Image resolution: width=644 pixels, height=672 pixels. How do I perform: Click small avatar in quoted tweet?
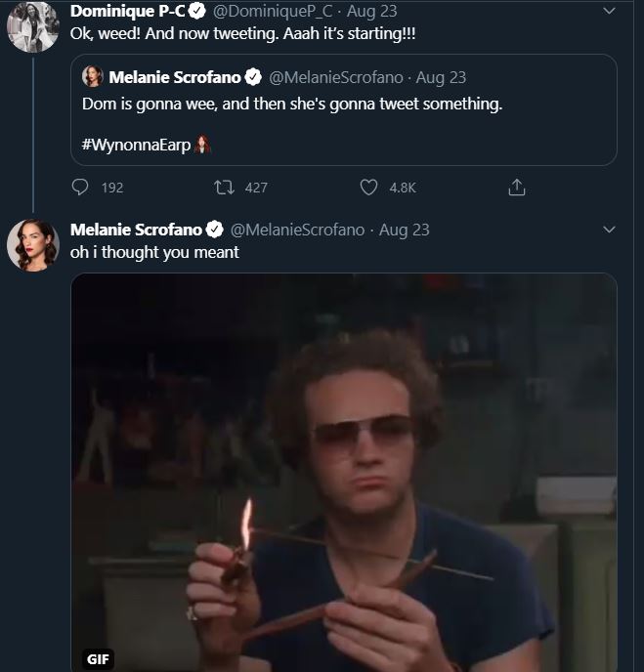(93, 76)
